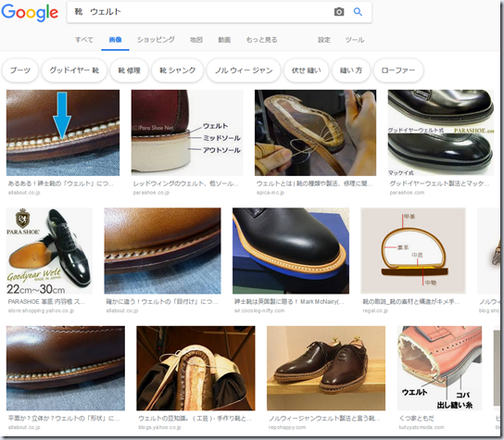The height and width of the screenshot is (440, 504).
Task: Click regal.co.jp source text
Action: [x=375, y=311]
